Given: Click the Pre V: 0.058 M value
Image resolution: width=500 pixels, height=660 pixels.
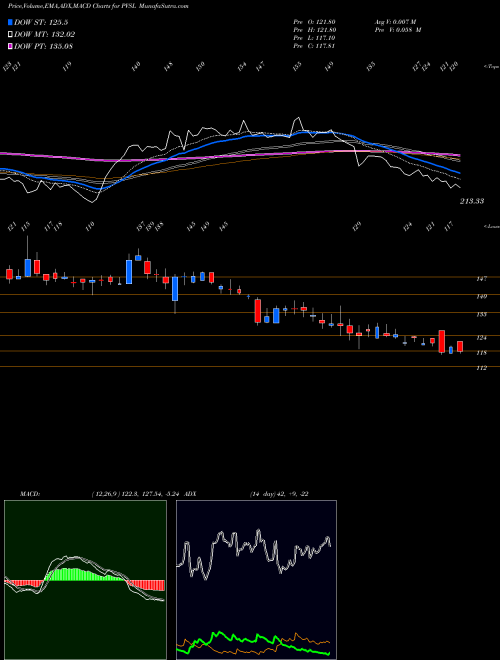Looking at the screenshot, I should point(398,30).
